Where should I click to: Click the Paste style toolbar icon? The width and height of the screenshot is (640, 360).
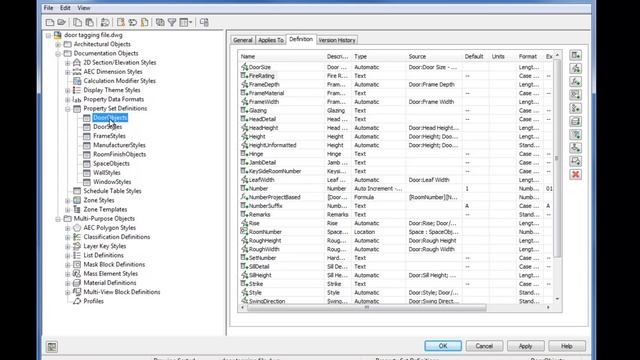[89, 22]
